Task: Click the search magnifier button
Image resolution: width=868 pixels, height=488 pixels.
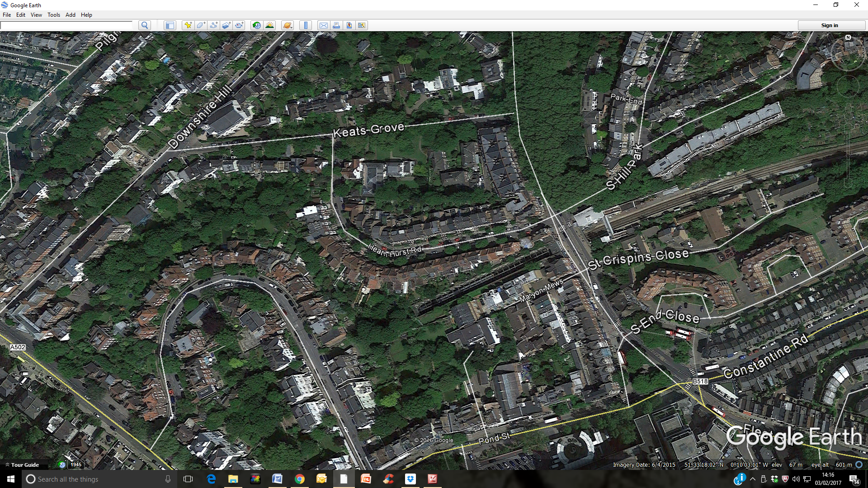Action: coord(145,25)
